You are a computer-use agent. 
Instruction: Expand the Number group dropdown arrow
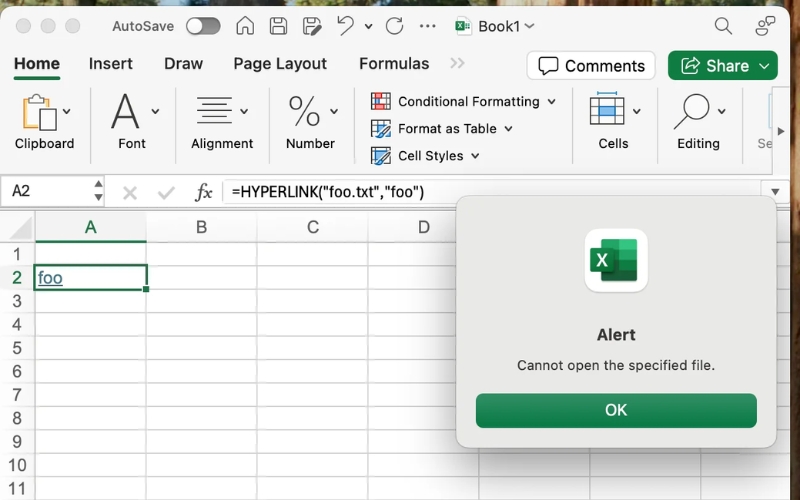334,111
